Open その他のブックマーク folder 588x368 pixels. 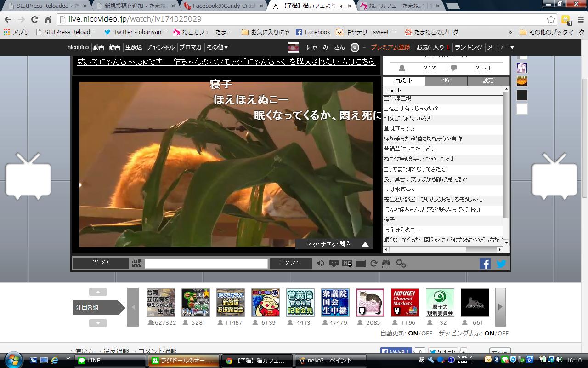click(x=552, y=32)
